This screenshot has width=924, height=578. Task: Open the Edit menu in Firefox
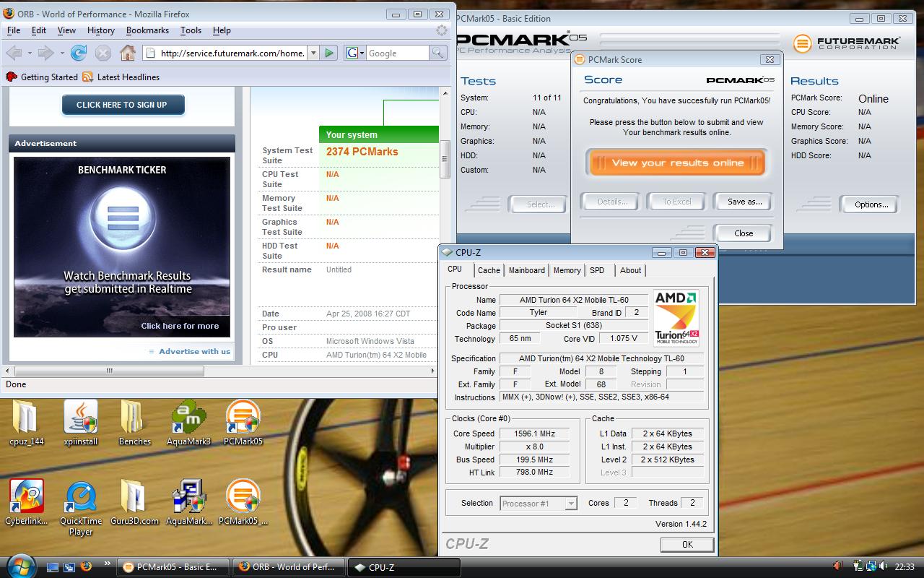tap(39, 30)
